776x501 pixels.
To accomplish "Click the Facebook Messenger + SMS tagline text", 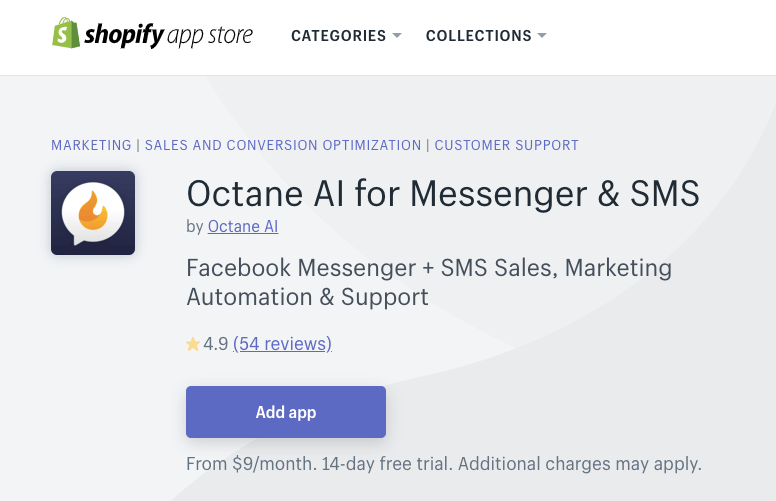I will (x=429, y=282).
